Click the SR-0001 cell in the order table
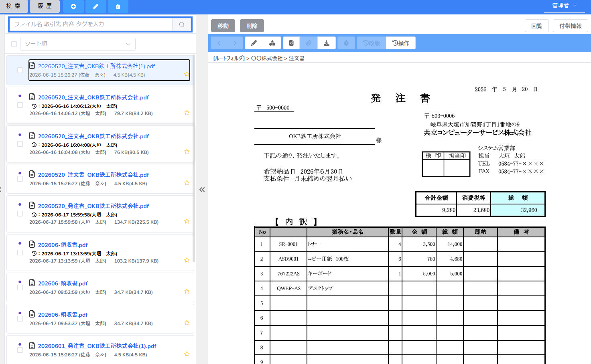This screenshot has width=591, height=364. point(288,244)
